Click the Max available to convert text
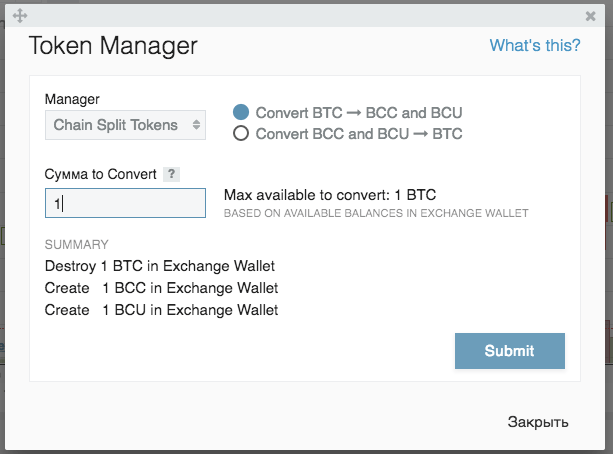The width and height of the screenshot is (613, 454). pos(330,195)
